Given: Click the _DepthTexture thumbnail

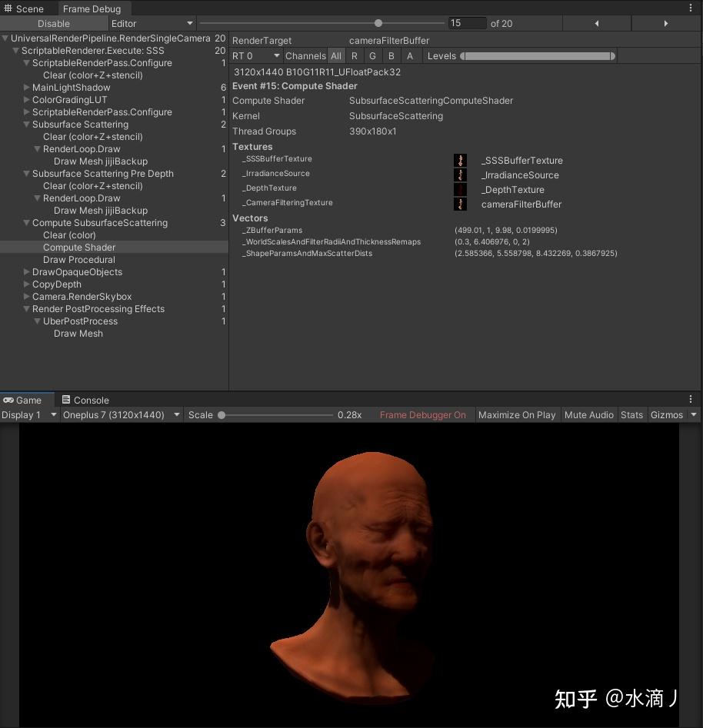Looking at the screenshot, I should tap(460, 189).
